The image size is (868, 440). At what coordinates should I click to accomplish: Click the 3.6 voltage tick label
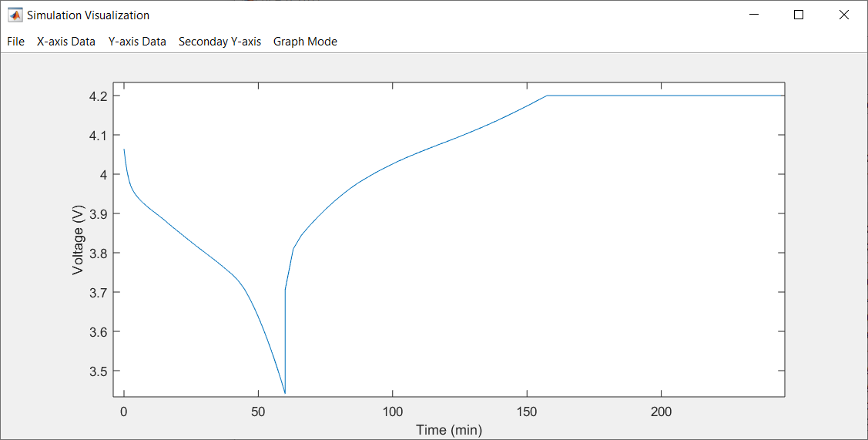pyautogui.click(x=98, y=332)
